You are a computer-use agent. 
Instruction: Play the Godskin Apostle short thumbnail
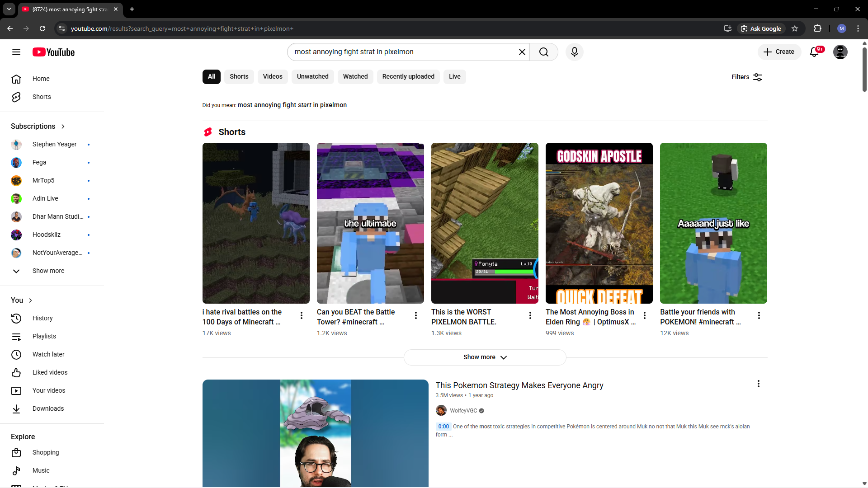coord(599,223)
